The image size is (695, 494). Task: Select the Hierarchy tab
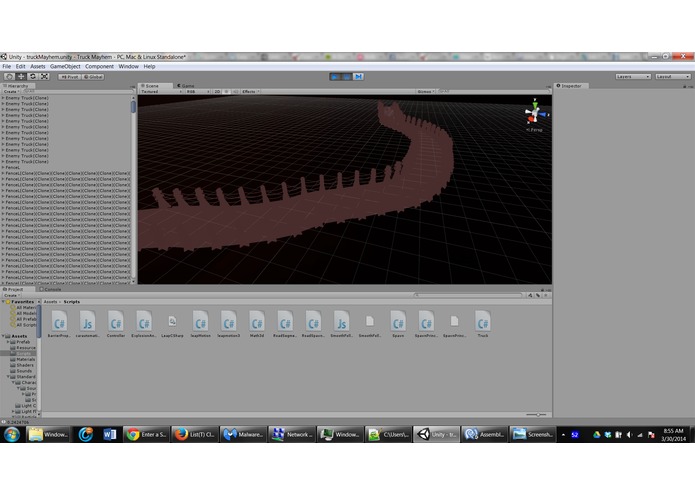click(18, 86)
